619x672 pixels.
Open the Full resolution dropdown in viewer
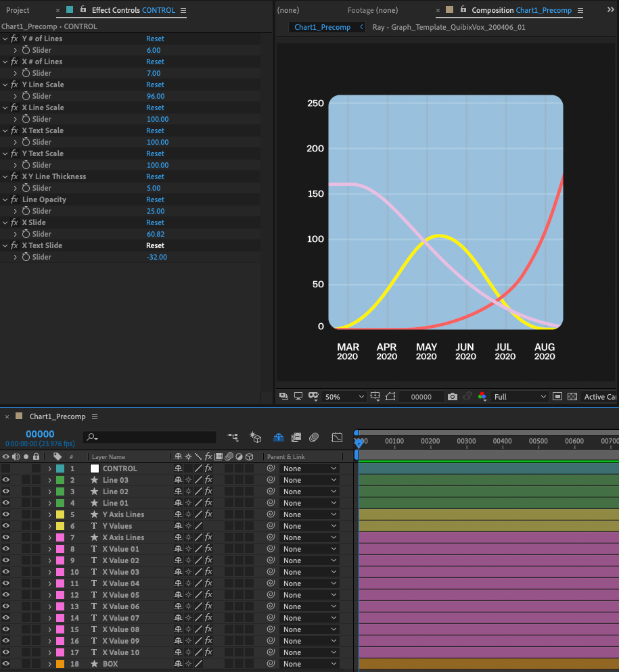click(x=520, y=397)
